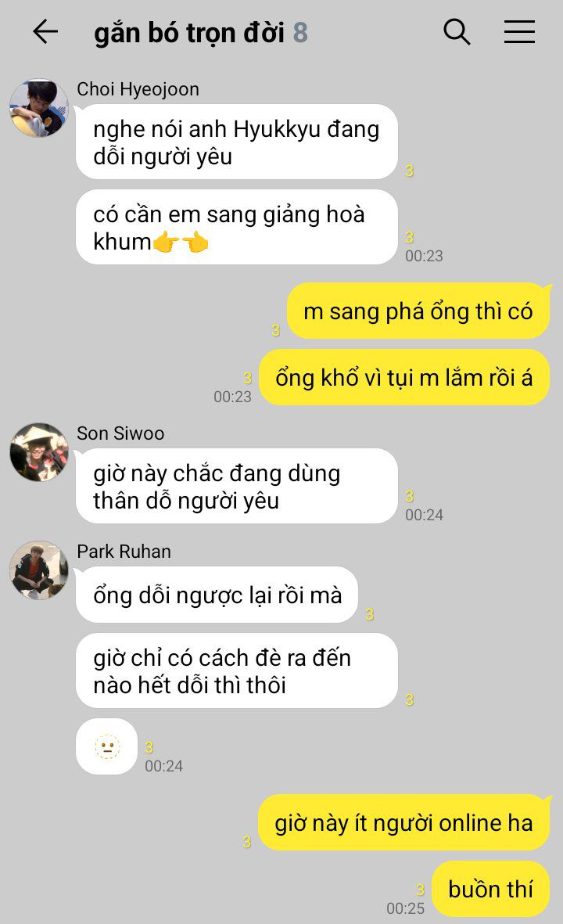The width and height of the screenshot is (563, 924).
Task: Open Park Ruhan's profile photo
Action: coord(39,570)
